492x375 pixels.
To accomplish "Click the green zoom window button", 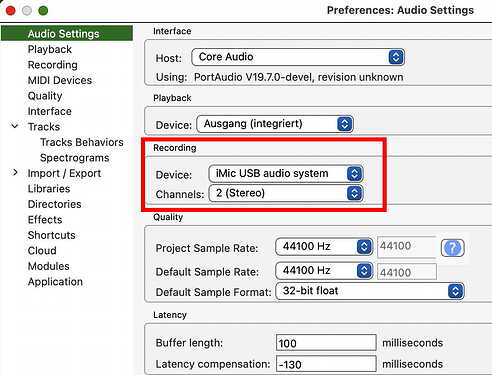I will (43, 10).
